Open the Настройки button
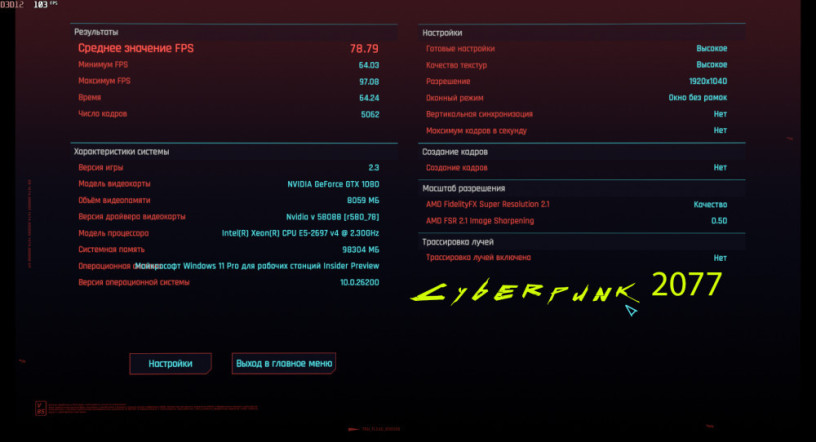Screen dimensions: 816x442 [170, 363]
